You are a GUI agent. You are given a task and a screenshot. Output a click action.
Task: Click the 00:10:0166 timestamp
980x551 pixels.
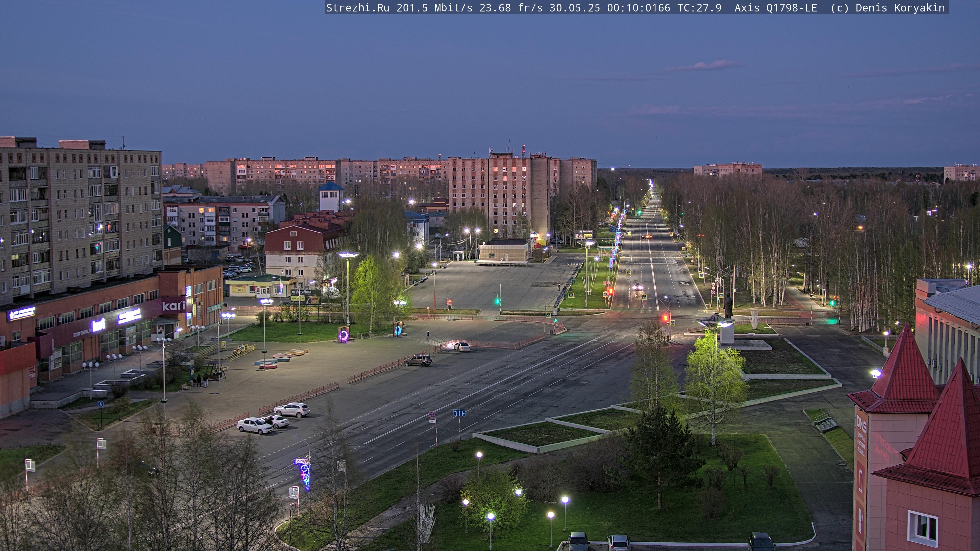(638, 8)
